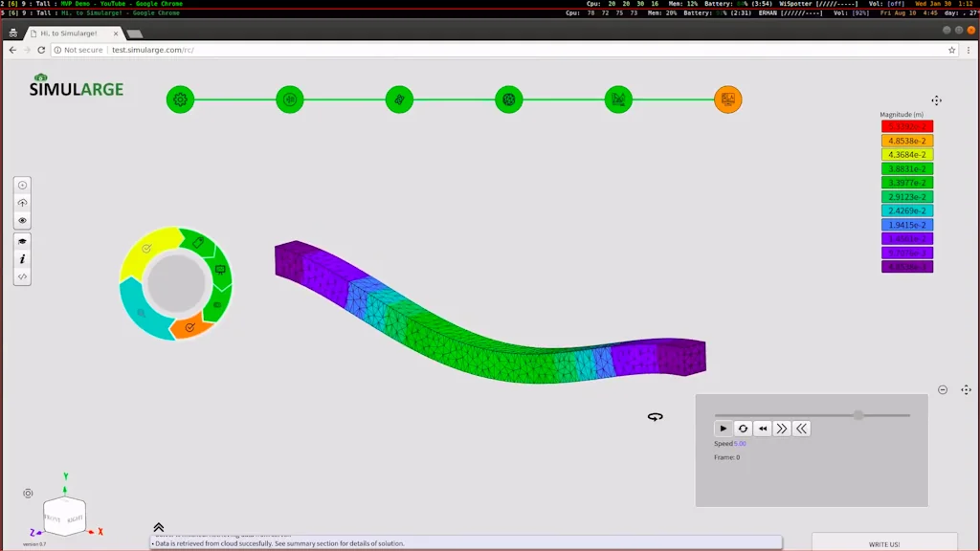Toggle the eye visibility icon in the sidebar
The width and height of the screenshot is (980, 551).
tap(22, 221)
